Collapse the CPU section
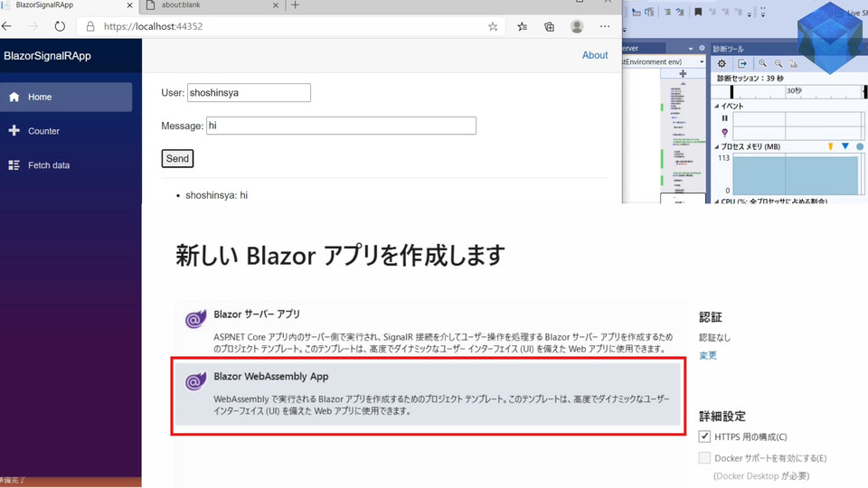Image resolution: width=868 pixels, height=488 pixels. (716, 201)
